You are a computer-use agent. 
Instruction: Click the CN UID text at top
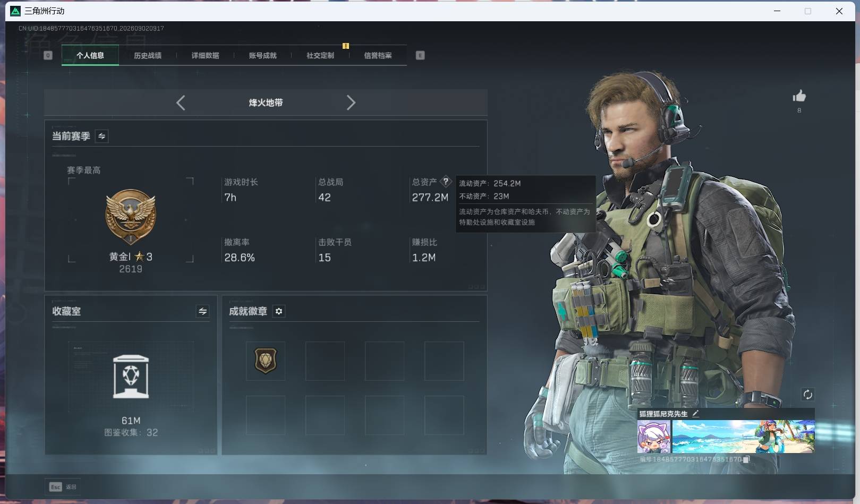tap(91, 28)
